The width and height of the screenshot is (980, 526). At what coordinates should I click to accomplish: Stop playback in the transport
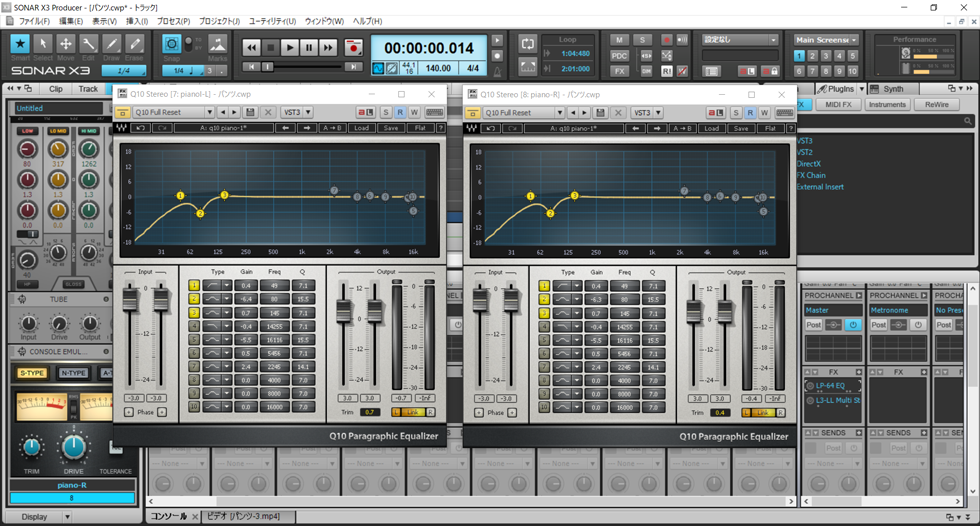[x=271, y=47]
